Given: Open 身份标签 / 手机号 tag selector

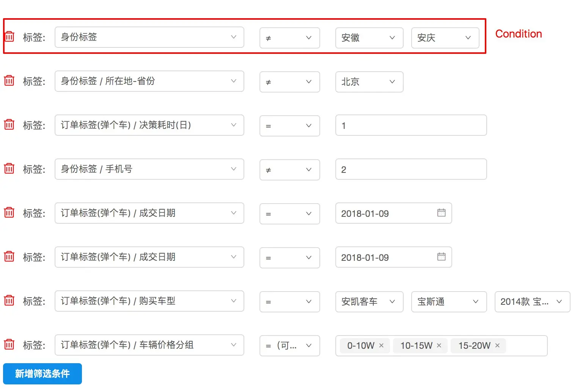Looking at the screenshot, I should [x=149, y=169].
